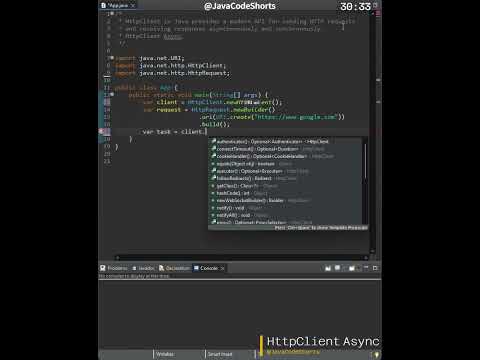Click the import java.net.http.HttpClient line
480x360 pixels.
point(171,66)
